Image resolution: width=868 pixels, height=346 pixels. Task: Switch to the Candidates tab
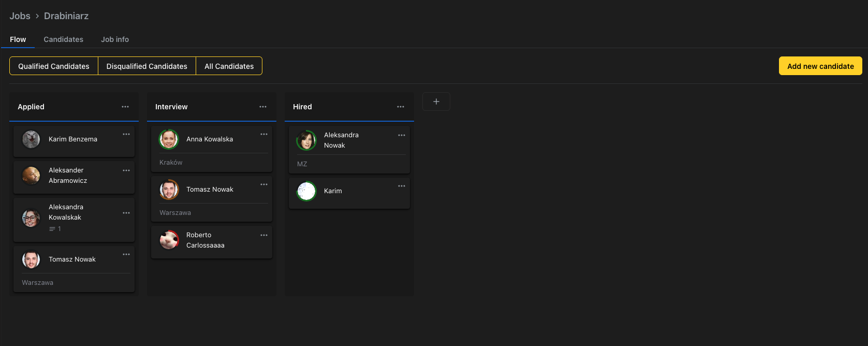pos(63,39)
